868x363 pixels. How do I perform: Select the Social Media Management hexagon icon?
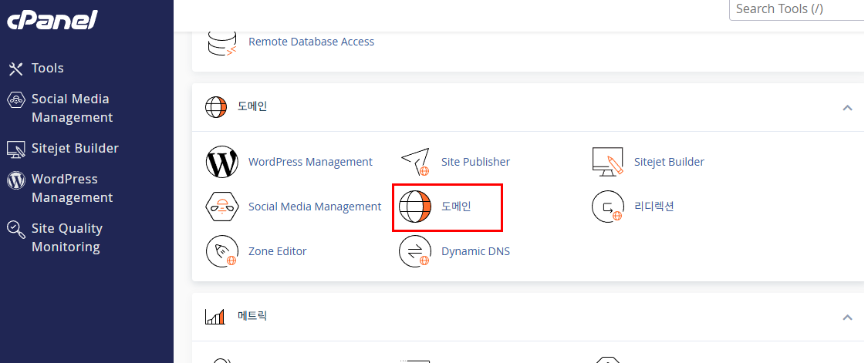point(221,207)
